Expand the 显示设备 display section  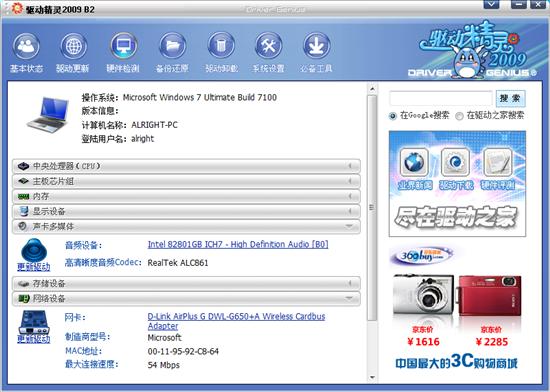(186, 211)
